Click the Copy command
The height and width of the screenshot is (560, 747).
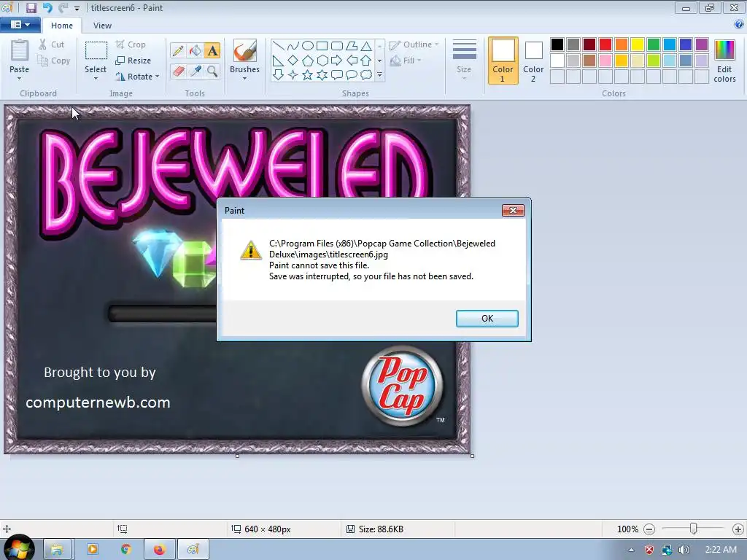click(54, 61)
